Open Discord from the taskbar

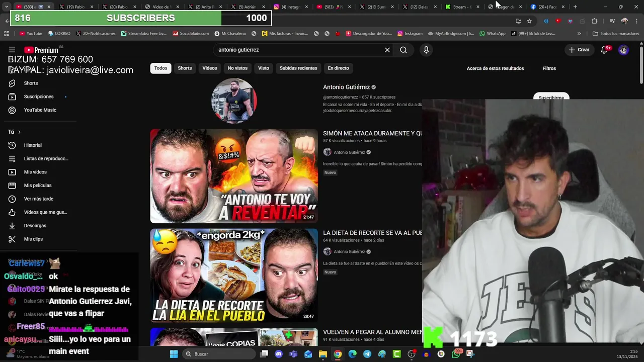pyautogui.click(x=279, y=354)
